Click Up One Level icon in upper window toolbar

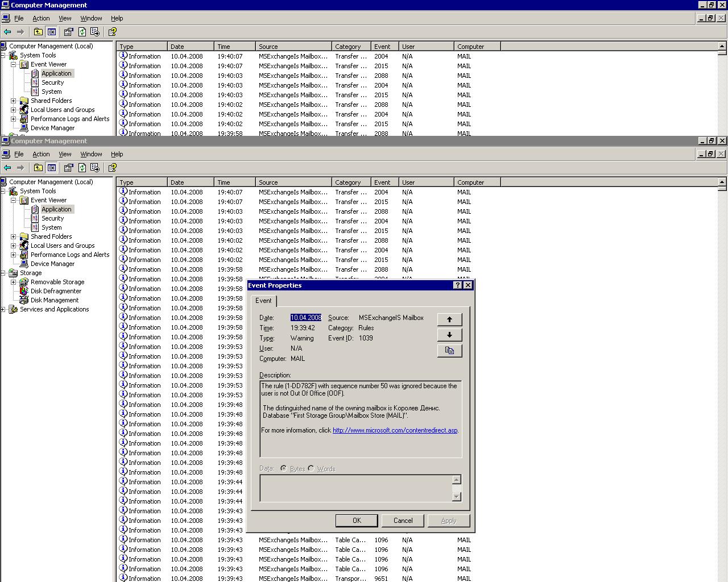[x=38, y=32]
